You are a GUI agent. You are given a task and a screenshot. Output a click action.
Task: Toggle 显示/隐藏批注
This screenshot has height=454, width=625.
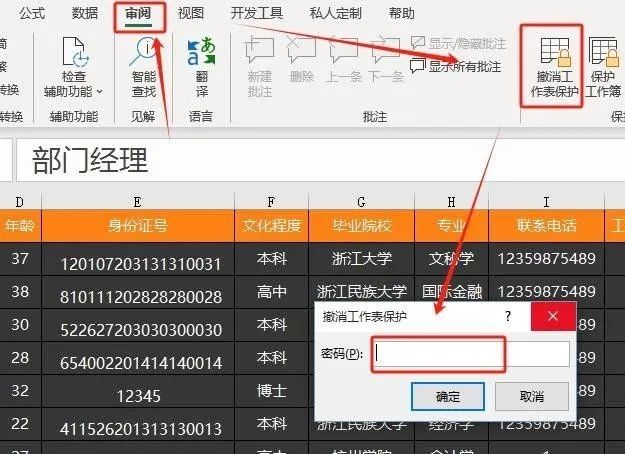[x=458, y=43]
